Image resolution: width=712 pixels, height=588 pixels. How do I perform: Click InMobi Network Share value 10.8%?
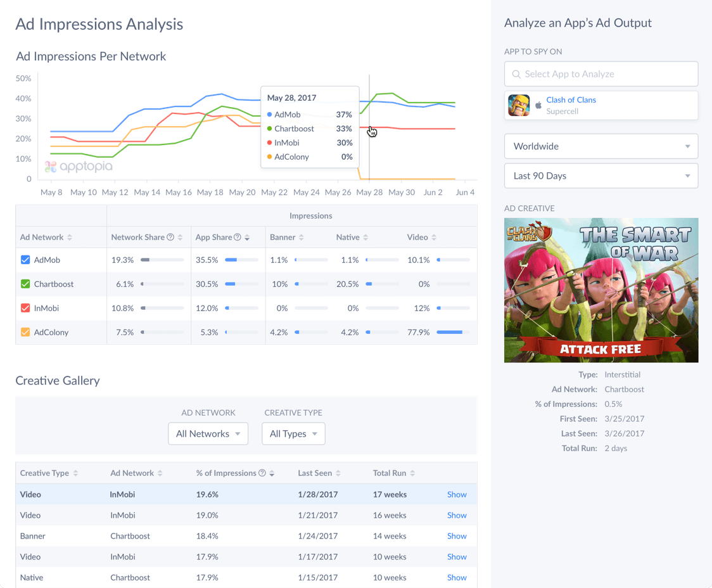pos(123,308)
